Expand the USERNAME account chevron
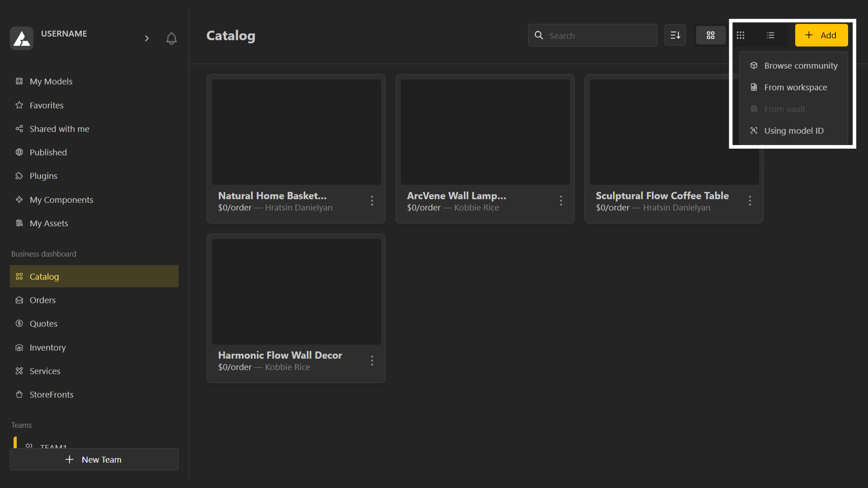868x488 pixels. pos(146,38)
